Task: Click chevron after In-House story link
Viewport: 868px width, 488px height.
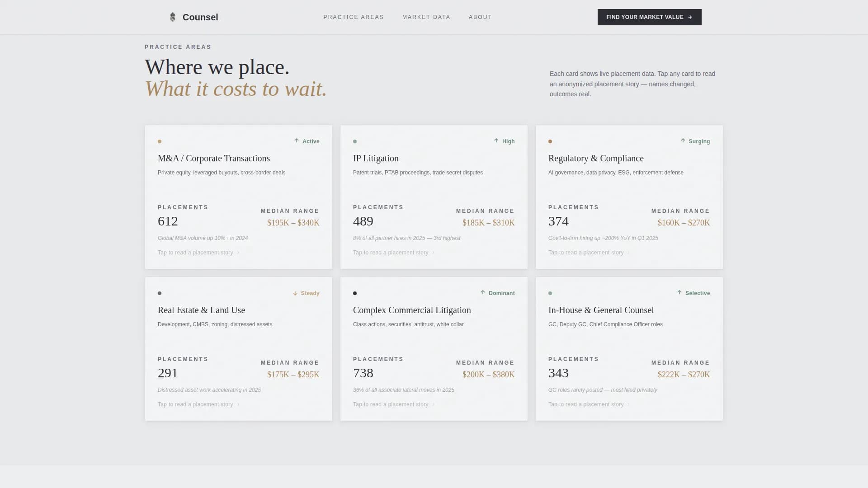Action: [629, 404]
